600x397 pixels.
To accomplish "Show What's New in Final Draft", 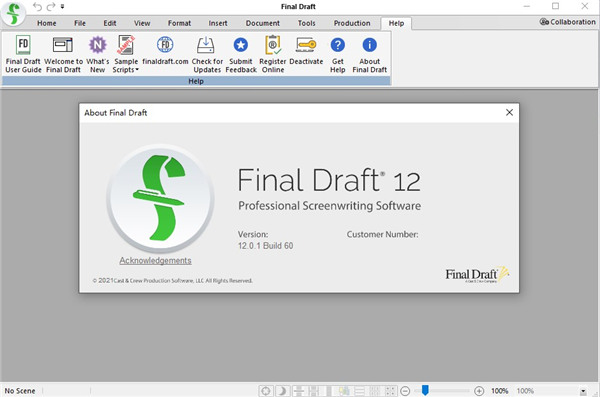I will click(x=98, y=54).
